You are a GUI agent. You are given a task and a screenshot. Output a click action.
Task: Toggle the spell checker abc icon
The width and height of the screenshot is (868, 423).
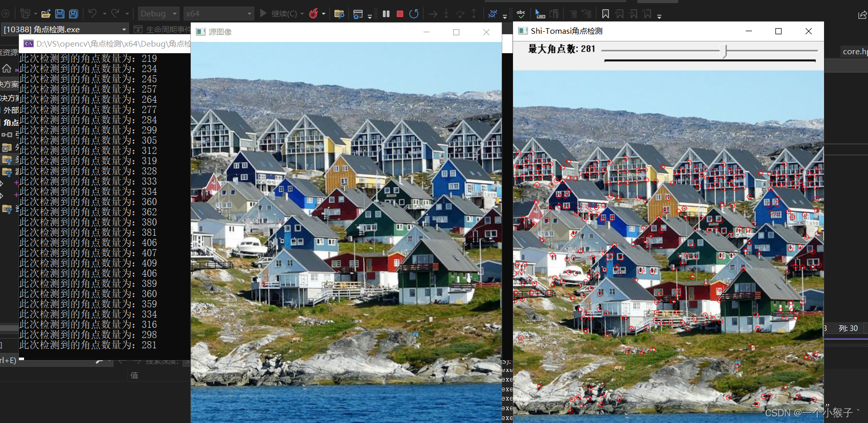pyautogui.click(x=521, y=14)
